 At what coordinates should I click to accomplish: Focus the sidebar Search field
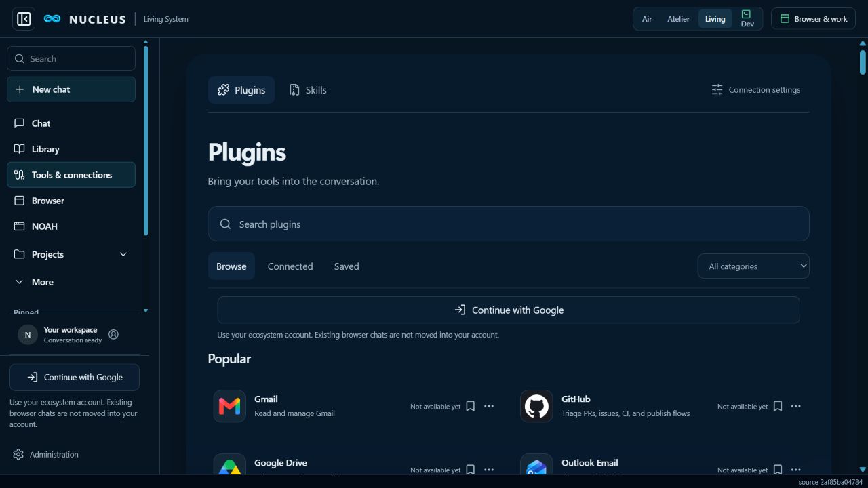click(71, 59)
